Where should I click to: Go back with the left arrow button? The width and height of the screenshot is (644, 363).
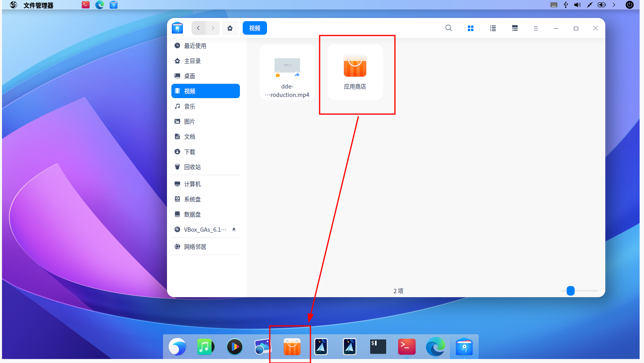[198, 28]
